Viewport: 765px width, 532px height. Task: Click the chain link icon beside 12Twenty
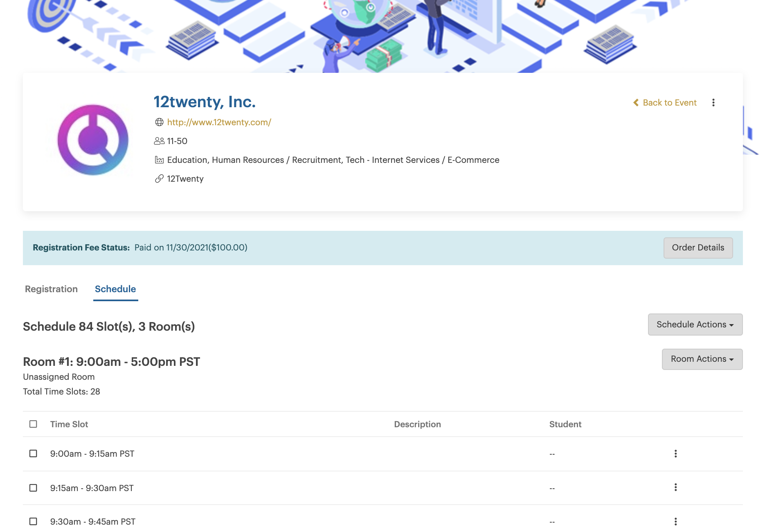pyautogui.click(x=159, y=179)
